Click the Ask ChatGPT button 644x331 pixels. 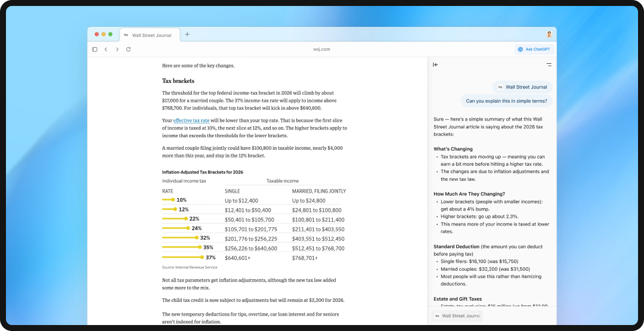click(534, 50)
